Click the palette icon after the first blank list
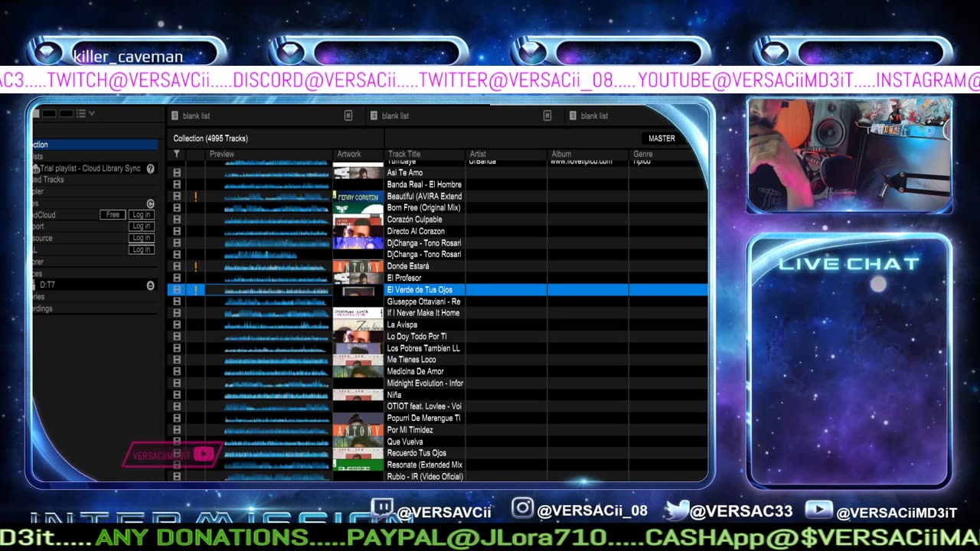Screen dimensions: 980x551 click(348, 116)
